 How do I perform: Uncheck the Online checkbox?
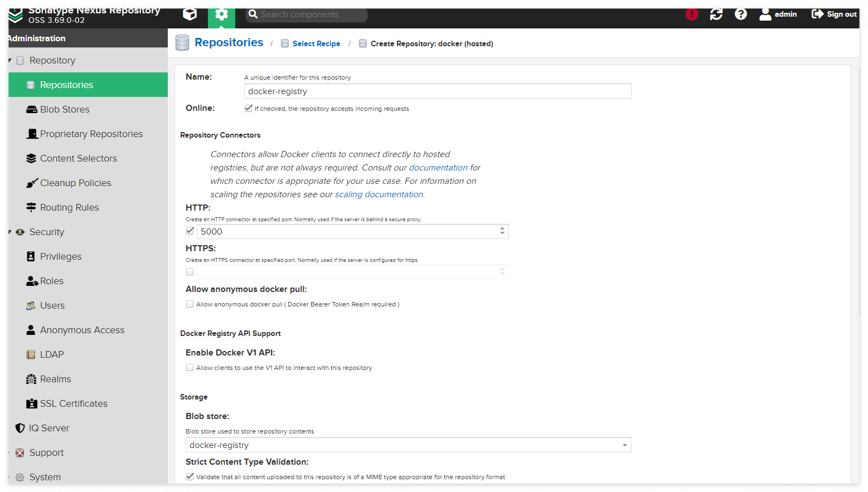[x=249, y=108]
